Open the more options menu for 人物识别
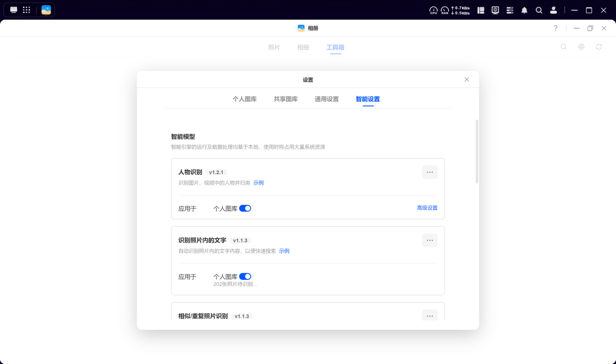The width and height of the screenshot is (616, 364). (430, 172)
